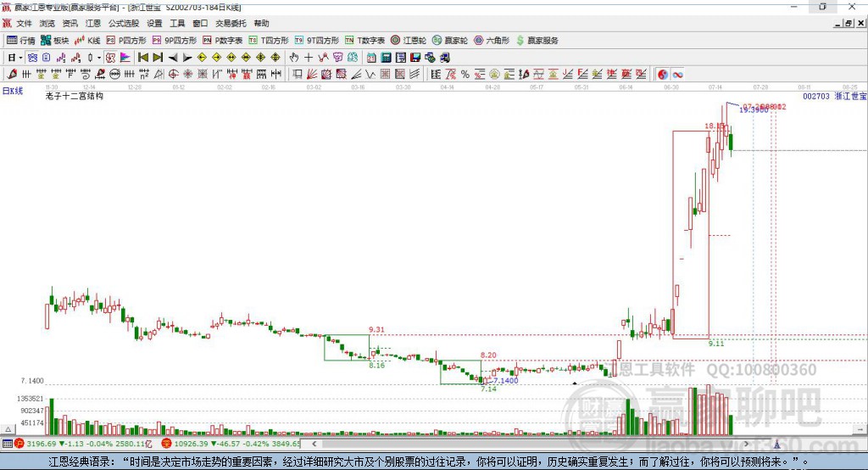Click the blue infinity symbol icon
Viewport: 868px width, 470px height.
click(x=678, y=74)
